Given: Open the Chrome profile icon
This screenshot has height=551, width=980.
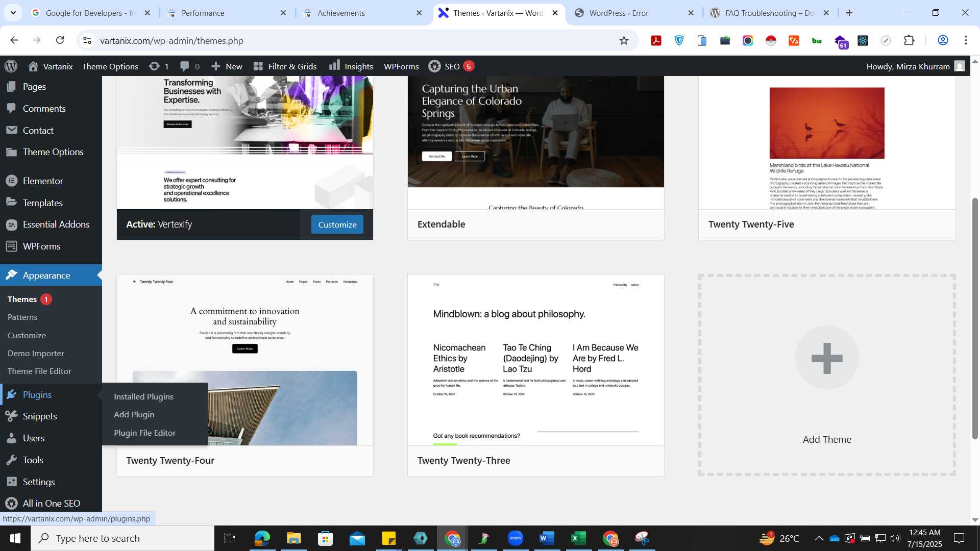Looking at the screenshot, I should click(x=943, y=40).
